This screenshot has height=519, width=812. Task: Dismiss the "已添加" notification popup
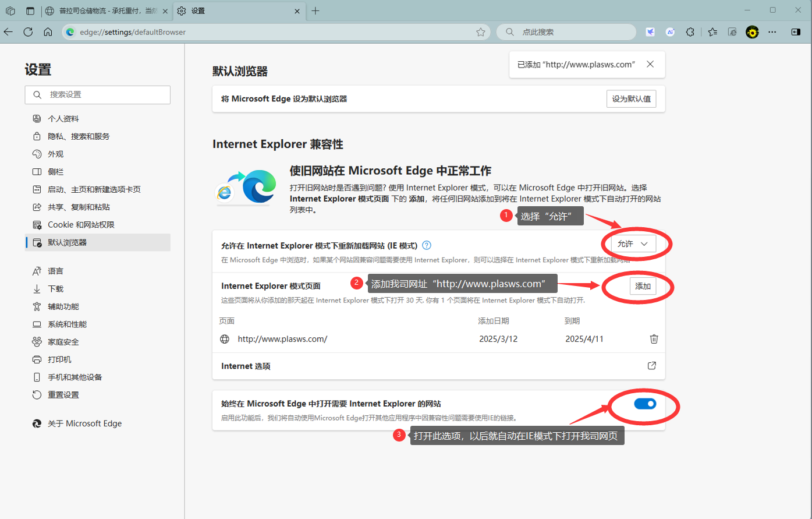point(650,64)
